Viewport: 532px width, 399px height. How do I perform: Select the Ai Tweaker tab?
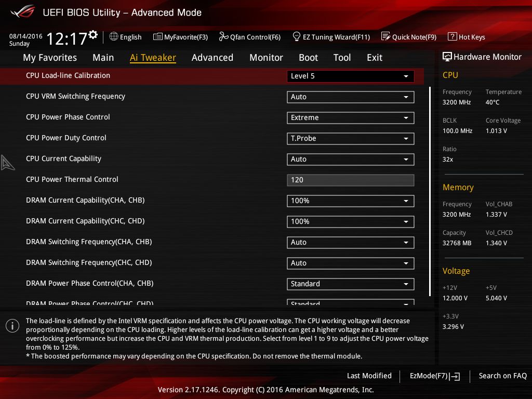coord(153,58)
